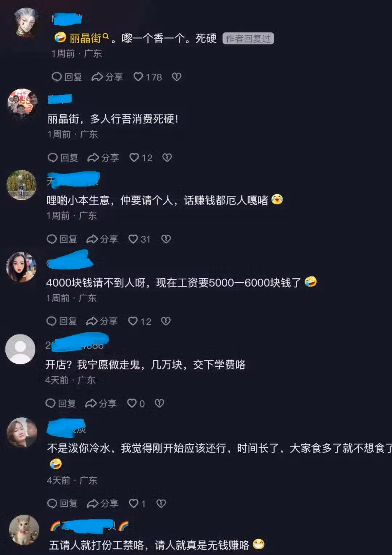The image size is (392, 555).
Task: Like the comment with 178 likes
Action: [x=147, y=77]
